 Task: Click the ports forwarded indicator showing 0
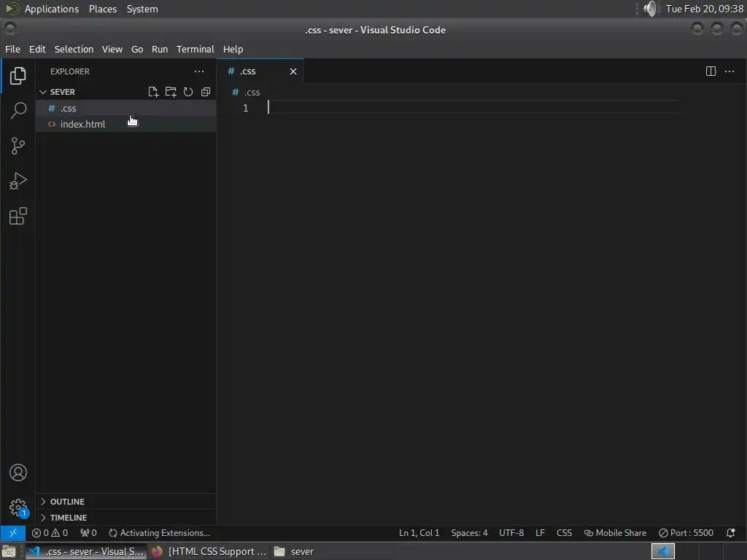(x=88, y=533)
